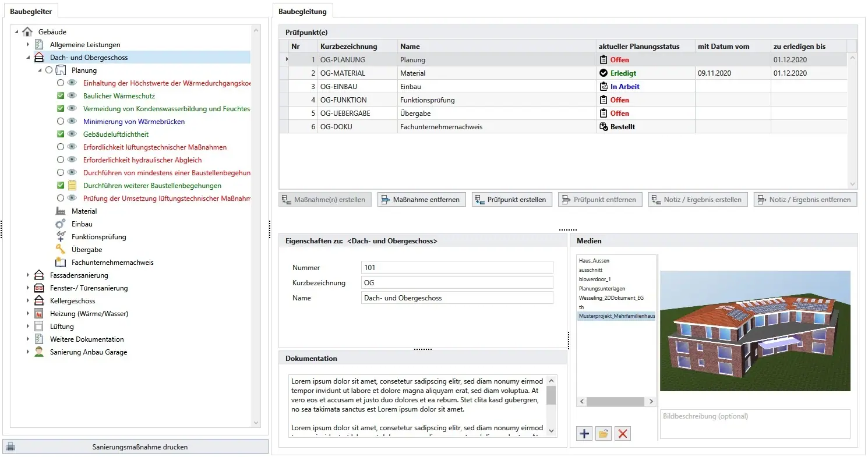Click the Kurzbezeichnung input field containing OG
This screenshot has height=457, width=868.
tap(457, 283)
